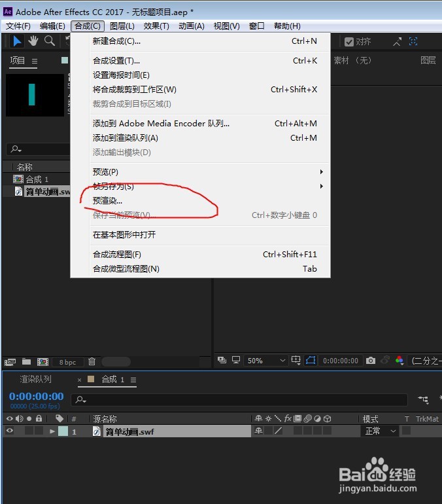Image resolution: width=442 pixels, height=504 pixels.
Task: Click the primary viewer monitor icon
Action: pos(236,360)
